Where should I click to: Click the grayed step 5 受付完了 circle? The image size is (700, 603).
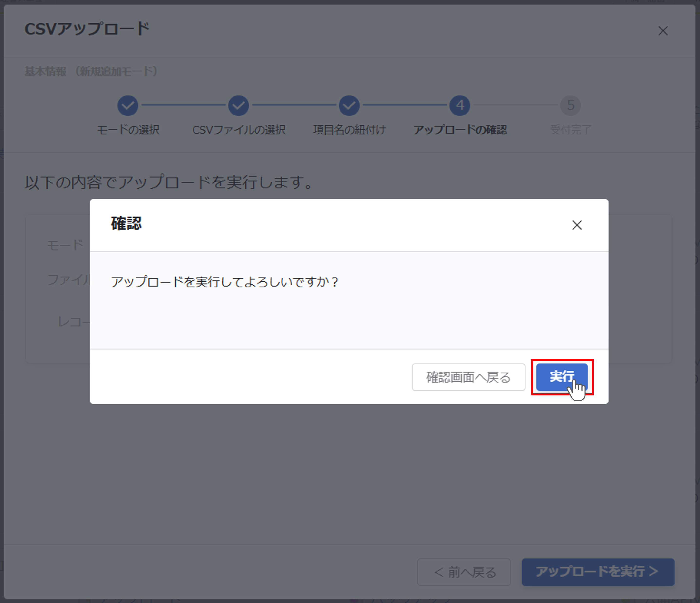[x=571, y=105]
